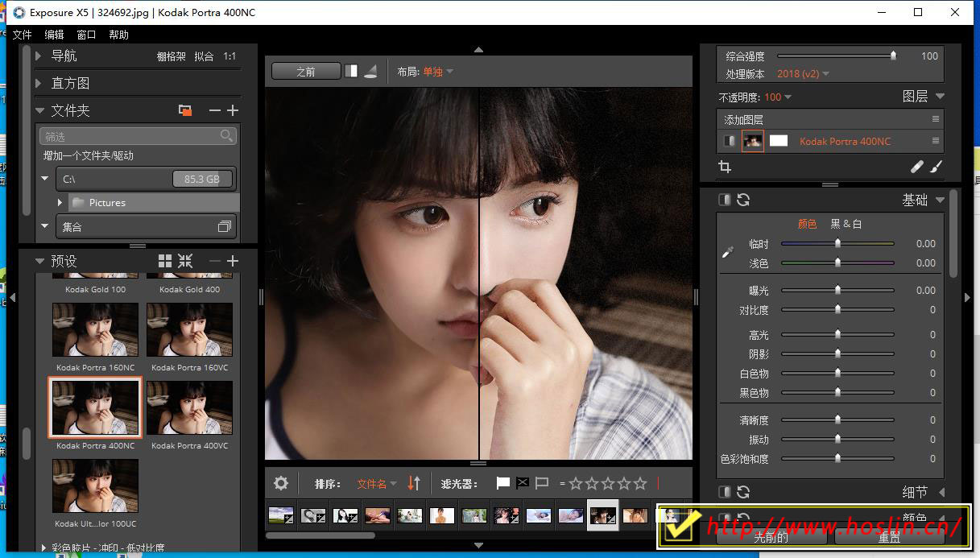Image resolution: width=980 pixels, height=558 pixels.
Task: Expand the 直方图 panel
Action: click(x=38, y=83)
